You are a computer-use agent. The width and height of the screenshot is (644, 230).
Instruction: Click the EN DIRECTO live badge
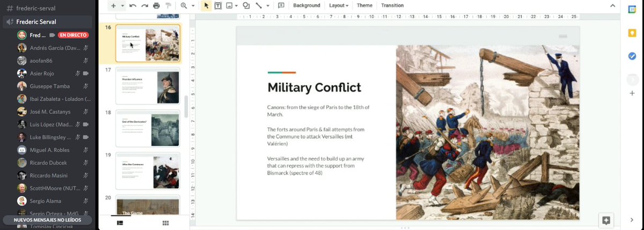click(73, 35)
